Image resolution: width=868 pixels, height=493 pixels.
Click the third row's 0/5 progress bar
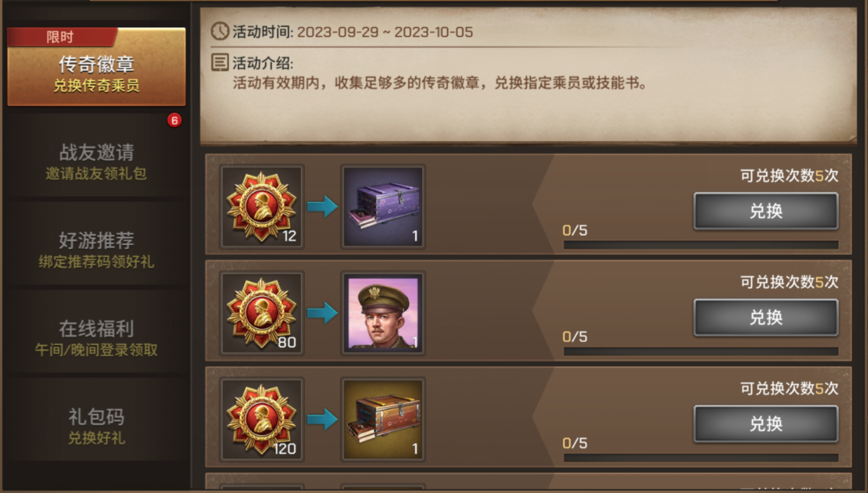pyautogui.click(x=701, y=458)
